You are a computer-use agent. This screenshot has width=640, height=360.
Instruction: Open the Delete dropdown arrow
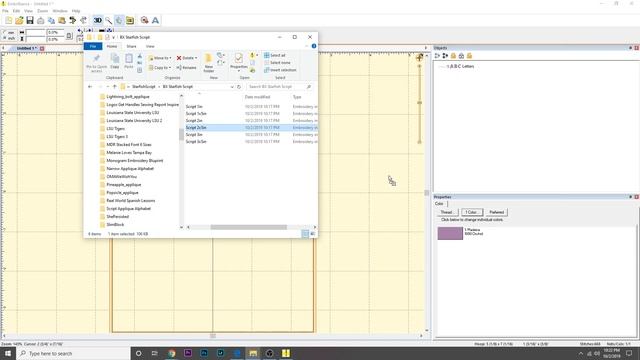[196, 58]
